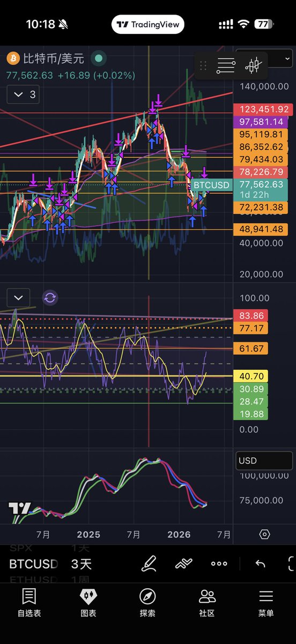Image resolution: width=296 pixels, height=644 pixels.
Task: Tap the green 19.88 level label
Action: tap(251, 414)
